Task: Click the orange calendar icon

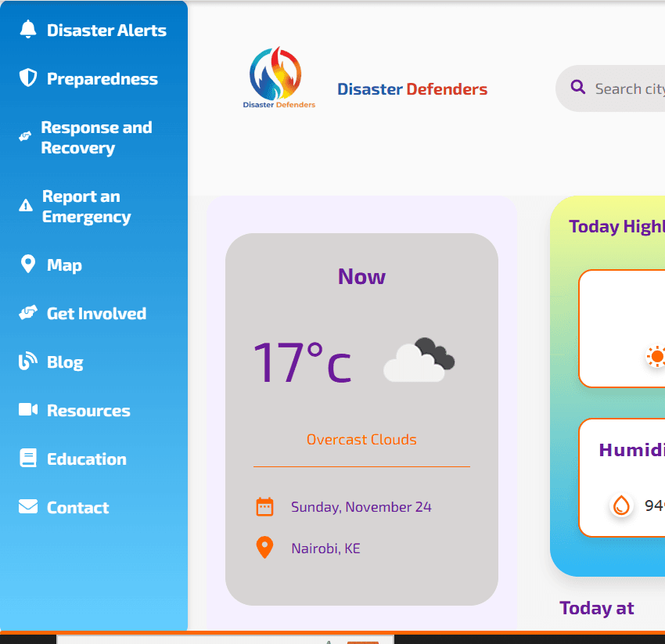Action: click(x=264, y=506)
